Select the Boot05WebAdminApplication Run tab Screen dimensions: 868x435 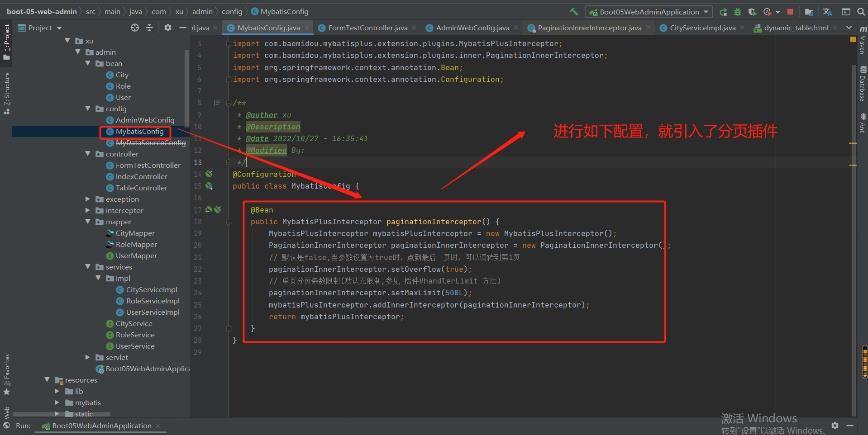(x=102, y=426)
